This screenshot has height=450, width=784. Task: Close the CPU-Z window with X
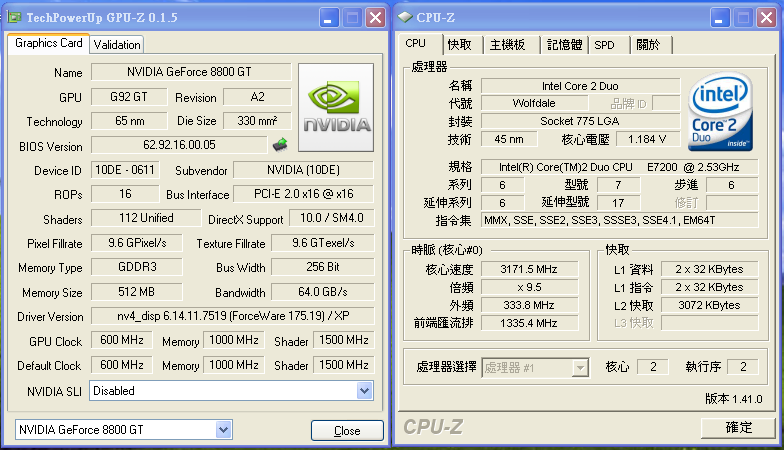point(768,17)
